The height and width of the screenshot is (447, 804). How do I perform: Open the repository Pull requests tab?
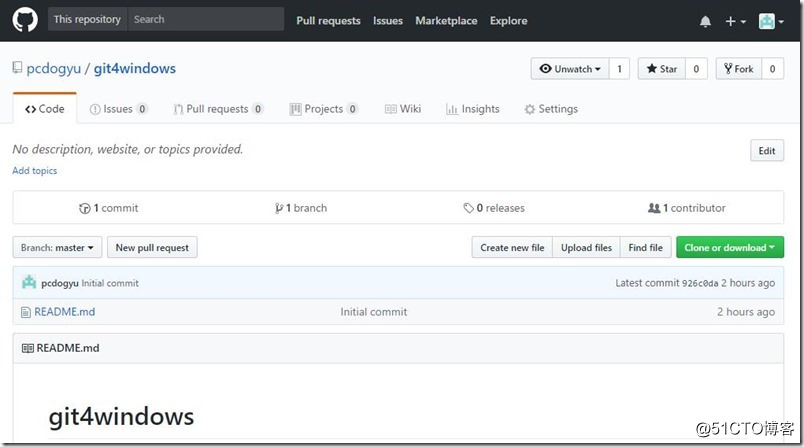click(x=218, y=109)
